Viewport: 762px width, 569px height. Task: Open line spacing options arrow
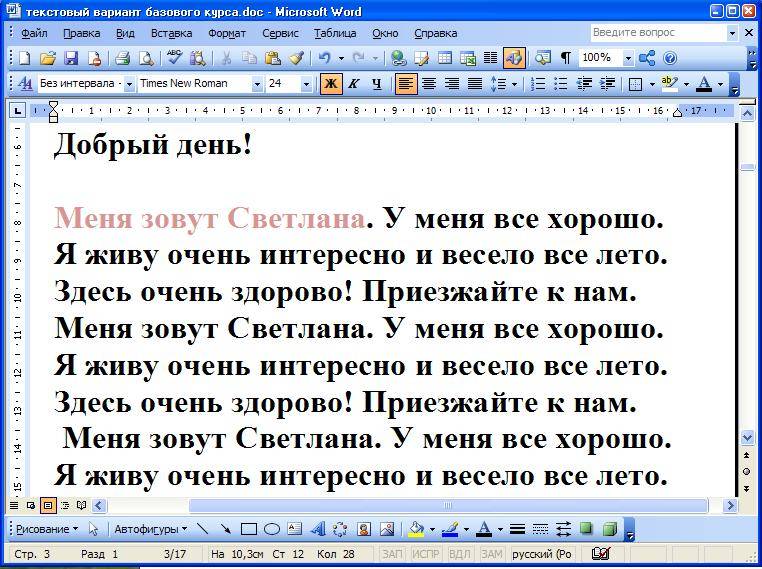515,84
